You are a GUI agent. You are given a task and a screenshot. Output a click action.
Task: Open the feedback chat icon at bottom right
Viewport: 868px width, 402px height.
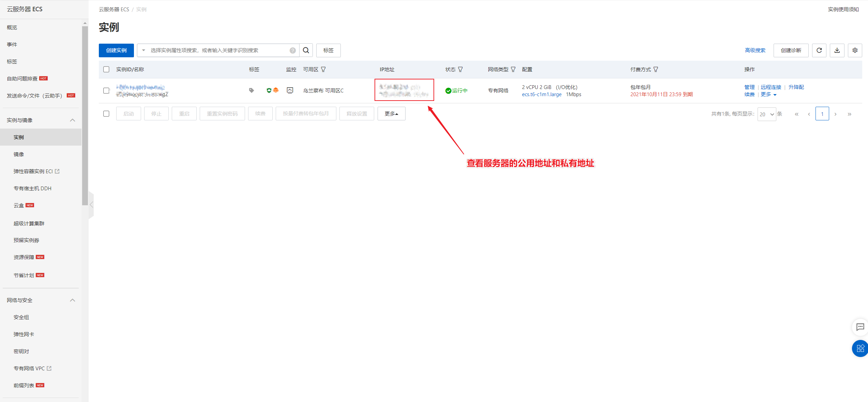[860, 327]
